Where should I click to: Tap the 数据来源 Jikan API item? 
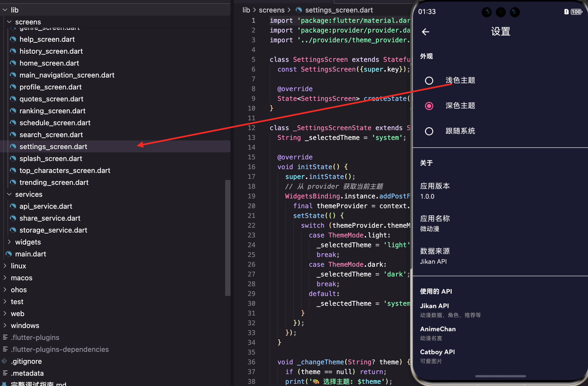pos(435,256)
